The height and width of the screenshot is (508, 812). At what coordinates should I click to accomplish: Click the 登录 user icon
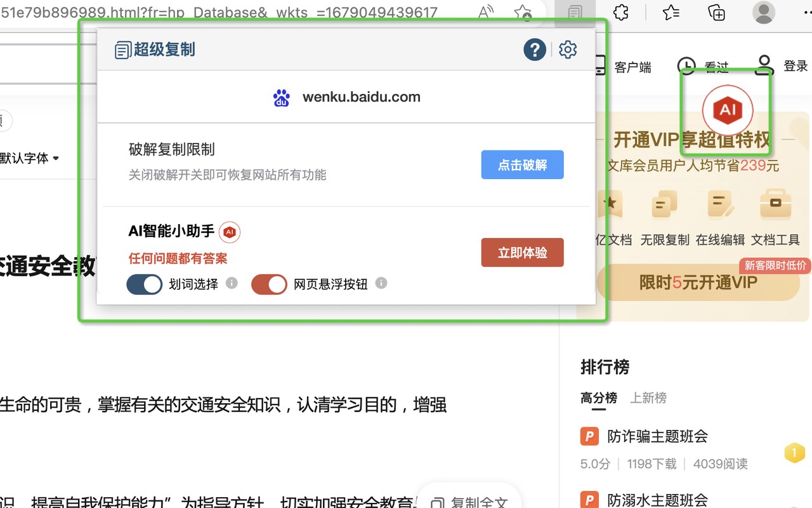[x=764, y=65]
